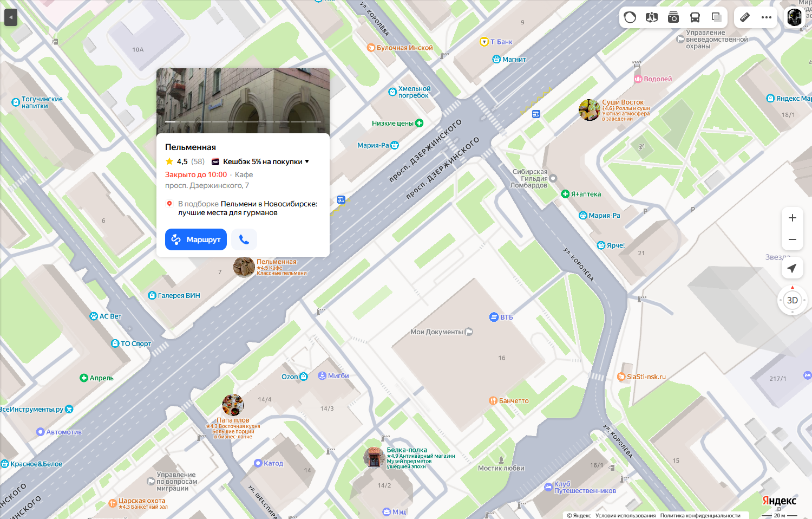Select the SlaSti-nsk.ru marker
The width and height of the screenshot is (812, 519).
click(621, 377)
